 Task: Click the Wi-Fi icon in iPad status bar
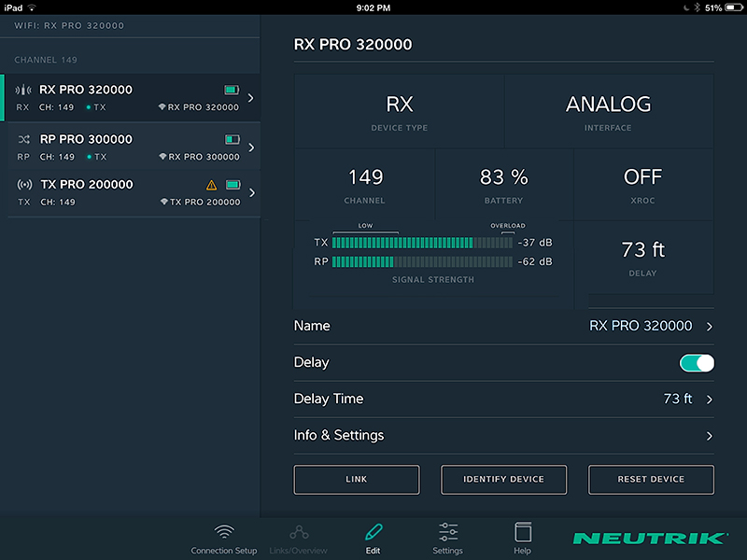(x=32, y=7)
